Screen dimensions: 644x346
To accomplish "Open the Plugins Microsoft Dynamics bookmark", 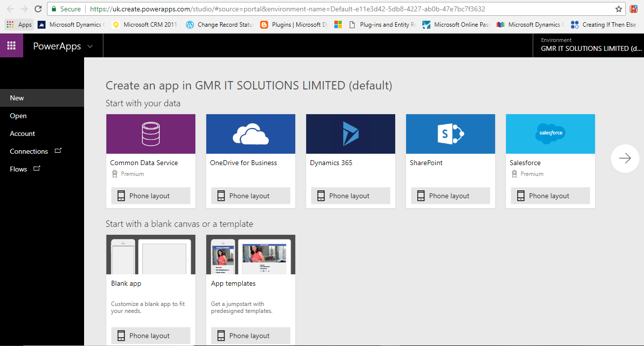I will coord(294,25).
